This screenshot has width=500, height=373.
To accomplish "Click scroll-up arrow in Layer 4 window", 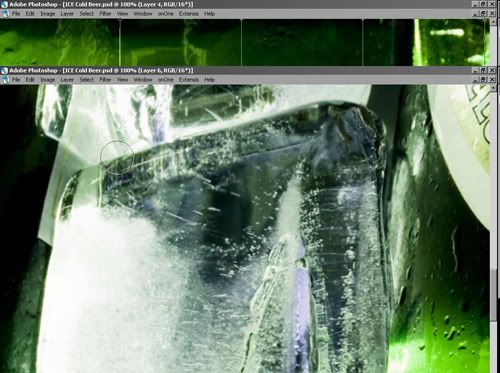I will (x=494, y=22).
